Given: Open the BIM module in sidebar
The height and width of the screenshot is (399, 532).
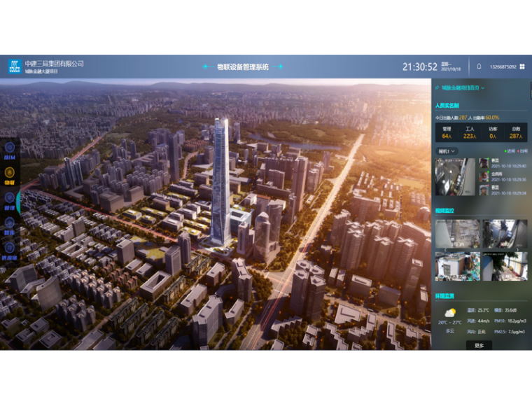Looking at the screenshot, I should click(10, 148).
